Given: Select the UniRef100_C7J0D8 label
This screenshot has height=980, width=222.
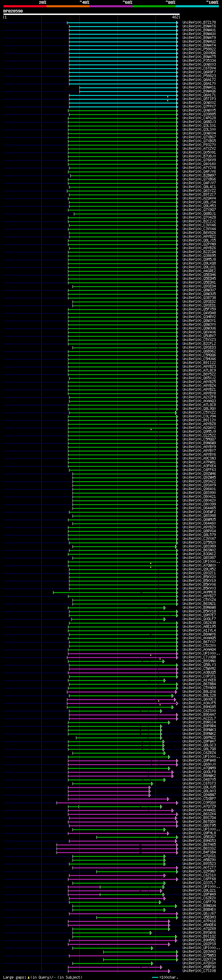Looking at the screenshot, I should click(199, 657).
